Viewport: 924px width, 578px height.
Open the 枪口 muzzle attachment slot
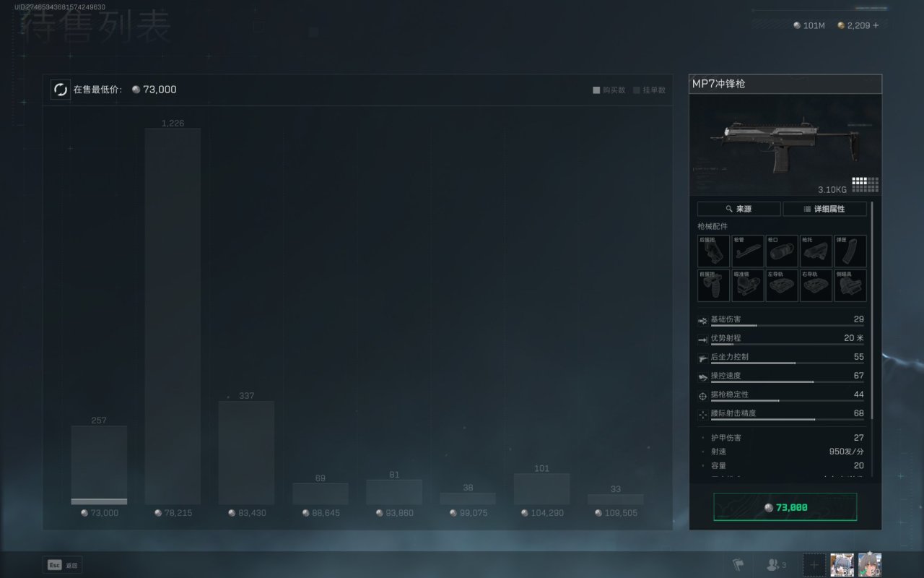click(783, 251)
